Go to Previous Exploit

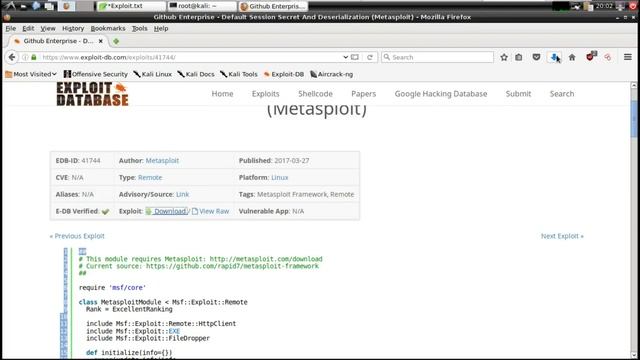coord(77,236)
